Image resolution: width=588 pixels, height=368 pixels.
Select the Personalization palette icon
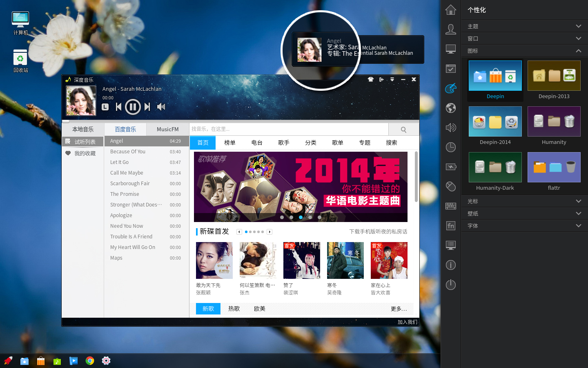[451, 88]
